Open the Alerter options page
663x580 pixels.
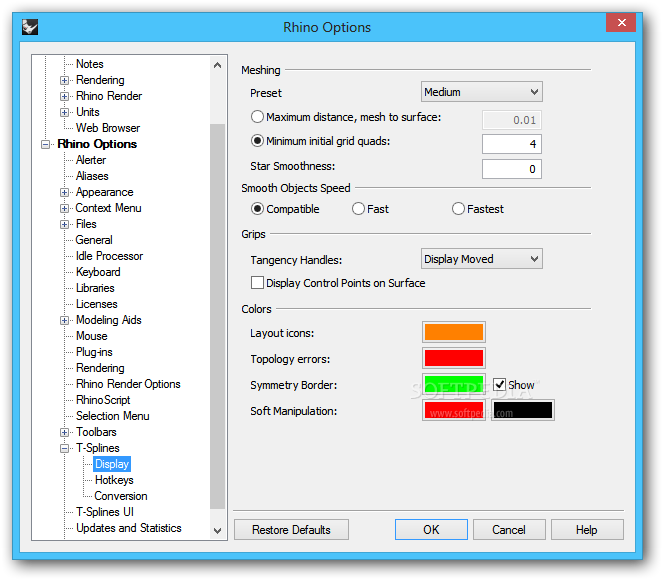[x=91, y=160]
